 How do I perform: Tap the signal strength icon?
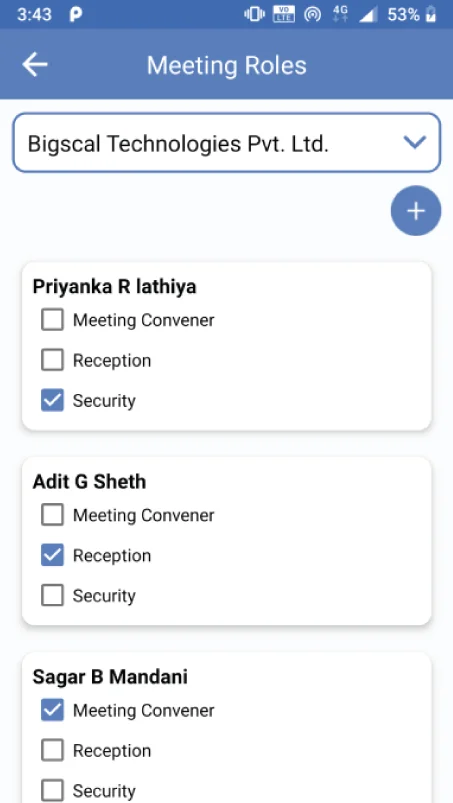[368, 15]
